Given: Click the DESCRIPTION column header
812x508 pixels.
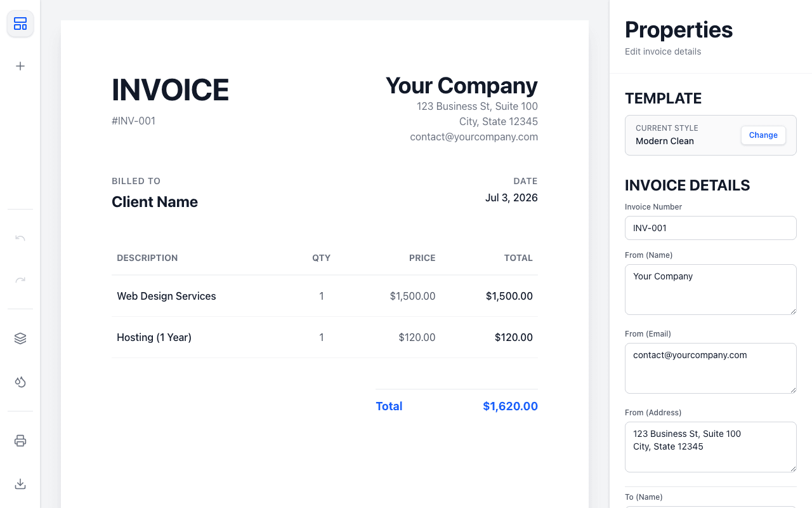Looking at the screenshot, I should click(147, 258).
